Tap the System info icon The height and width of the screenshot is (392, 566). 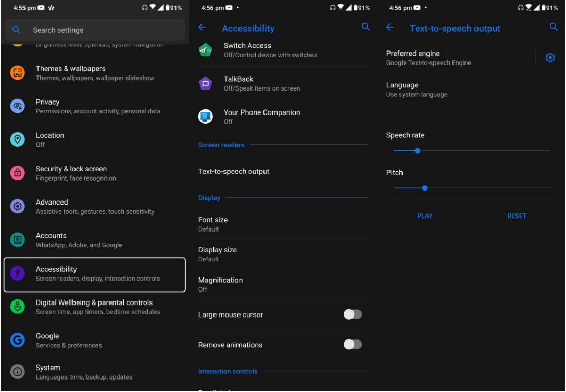coord(17,371)
